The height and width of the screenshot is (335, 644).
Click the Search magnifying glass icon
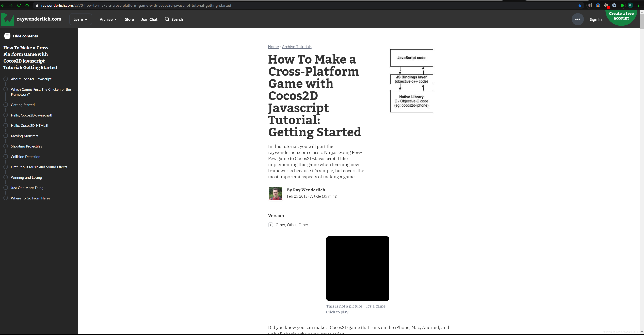(167, 19)
